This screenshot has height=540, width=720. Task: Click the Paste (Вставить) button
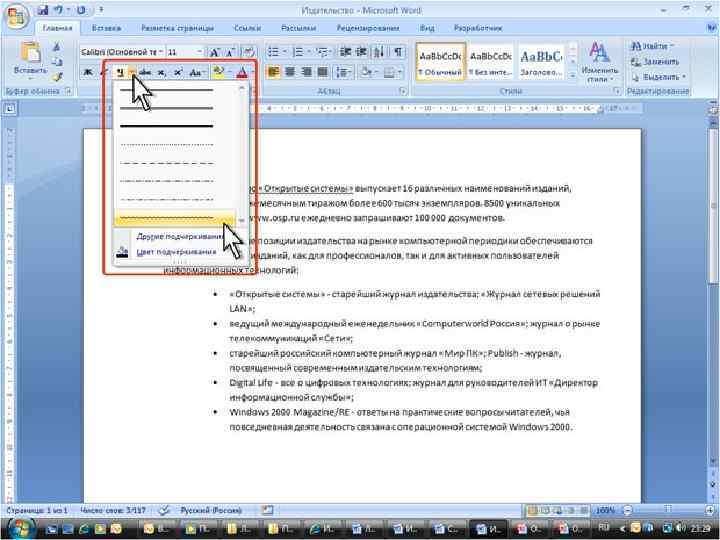pos(30,60)
